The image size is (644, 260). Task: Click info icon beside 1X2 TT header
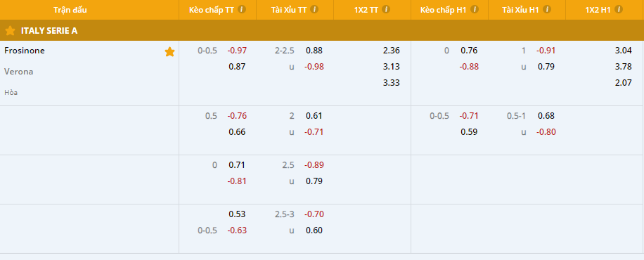coord(386,9)
